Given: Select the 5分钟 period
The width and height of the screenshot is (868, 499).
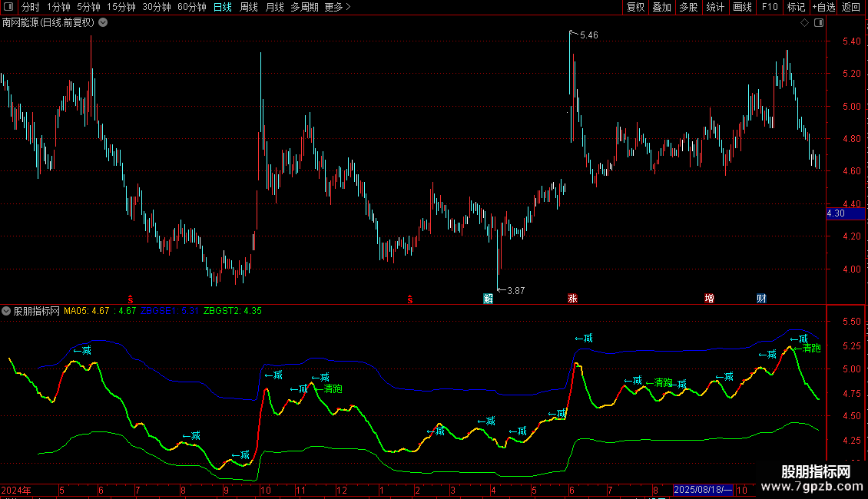Looking at the screenshot, I should click(88, 7).
